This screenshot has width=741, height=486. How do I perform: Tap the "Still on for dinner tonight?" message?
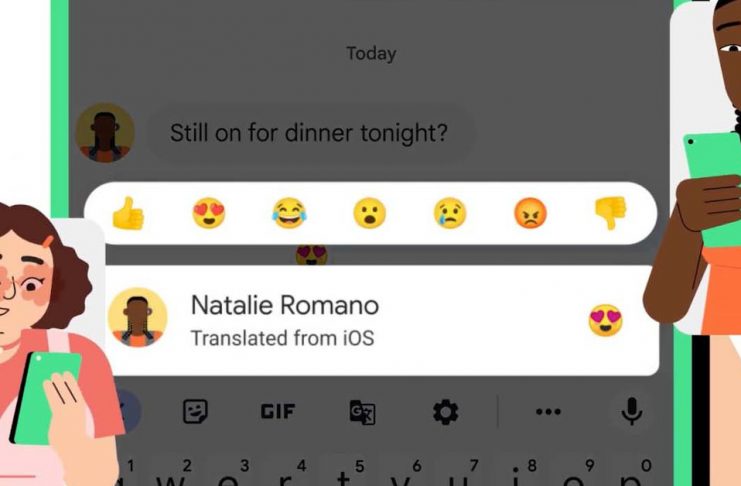point(309,133)
